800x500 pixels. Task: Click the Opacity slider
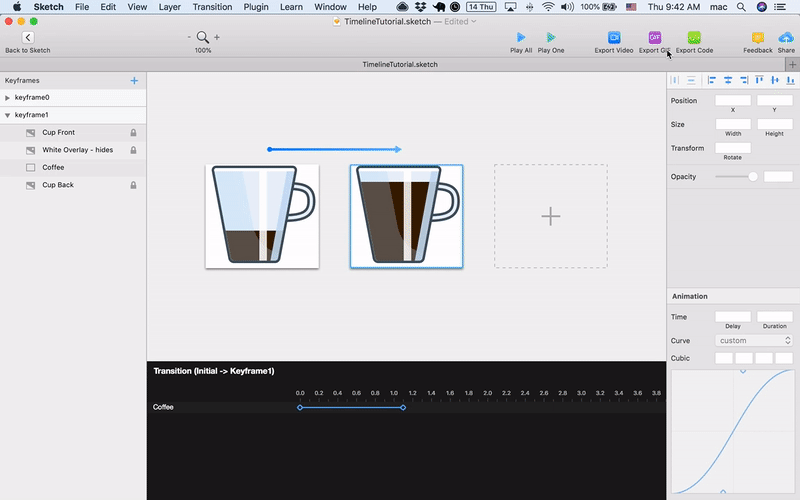point(737,177)
